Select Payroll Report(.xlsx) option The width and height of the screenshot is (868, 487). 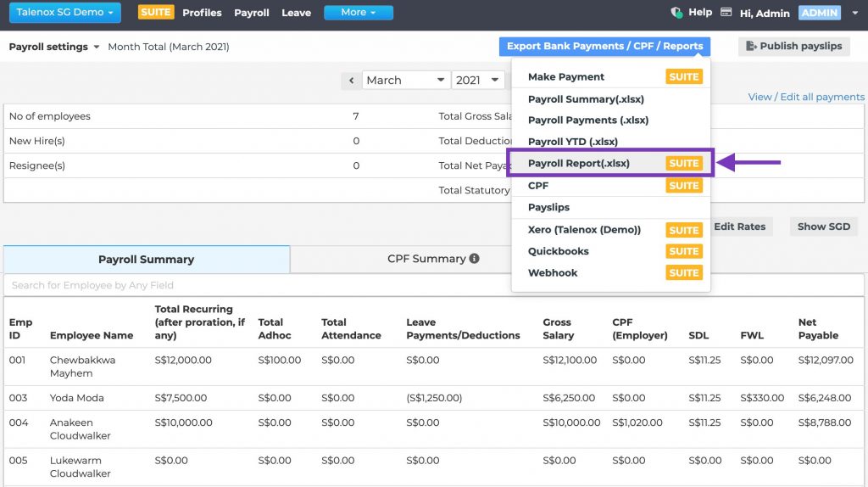coord(610,164)
